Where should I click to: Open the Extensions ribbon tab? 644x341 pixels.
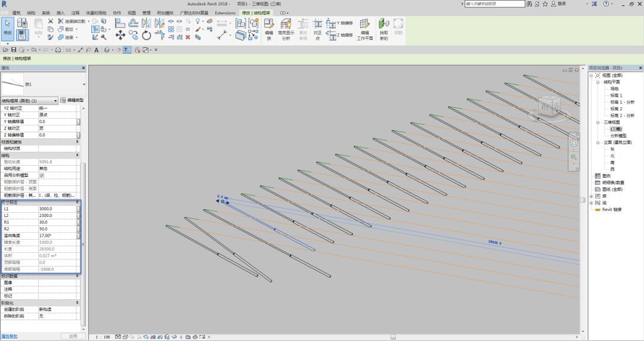pos(225,13)
